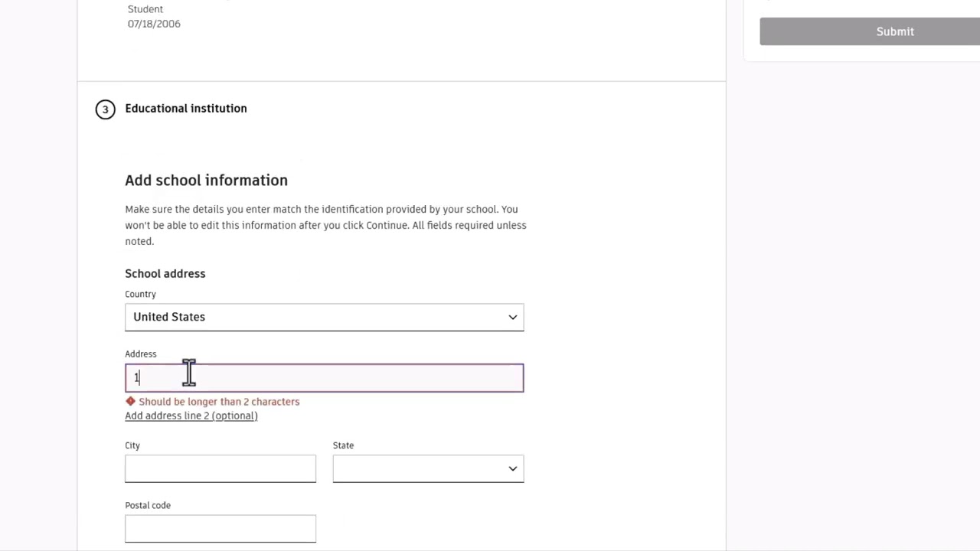Click the Country dropdown chevron arrow
The image size is (980, 551).
coord(512,317)
